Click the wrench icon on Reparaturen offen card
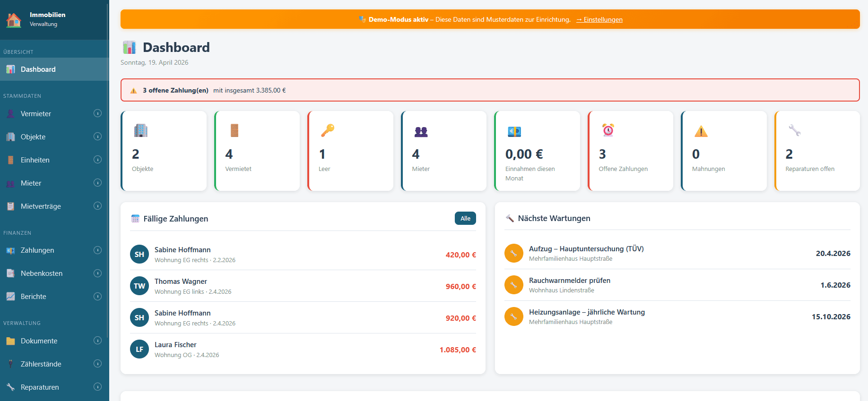 point(794,130)
